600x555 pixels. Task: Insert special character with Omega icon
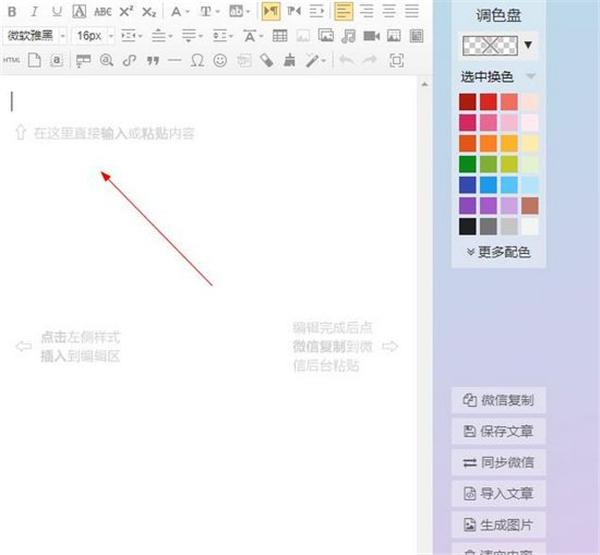[x=197, y=60]
